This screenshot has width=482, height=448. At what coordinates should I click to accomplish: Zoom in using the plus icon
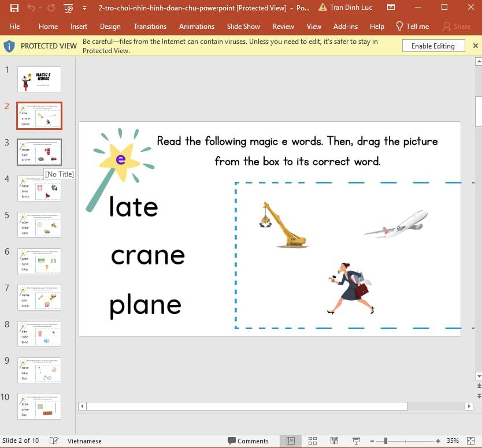(438, 440)
